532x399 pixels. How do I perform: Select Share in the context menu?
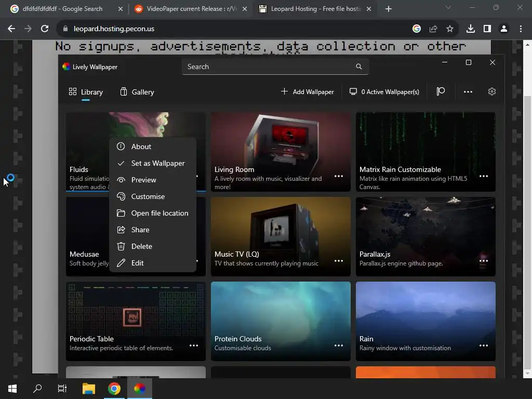(x=153, y=230)
